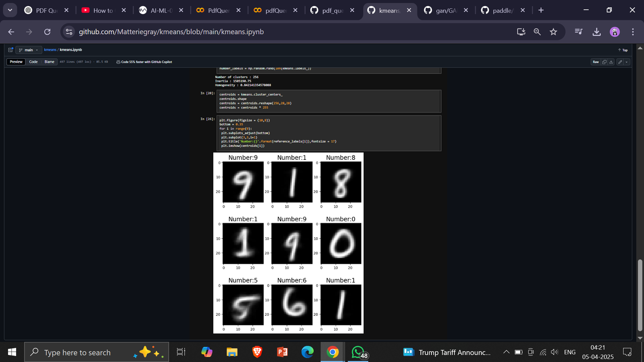Click the download raw file icon

tap(611, 62)
